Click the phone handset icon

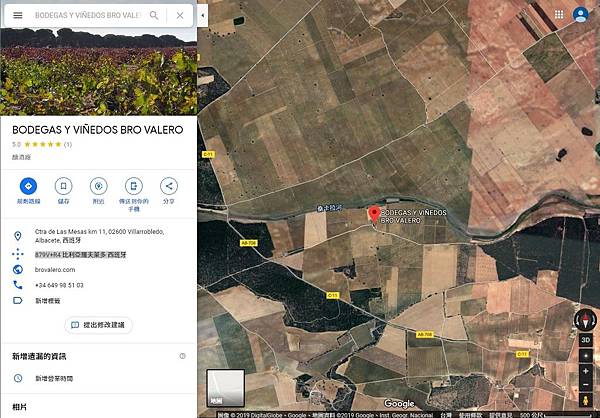(x=18, y=285)
